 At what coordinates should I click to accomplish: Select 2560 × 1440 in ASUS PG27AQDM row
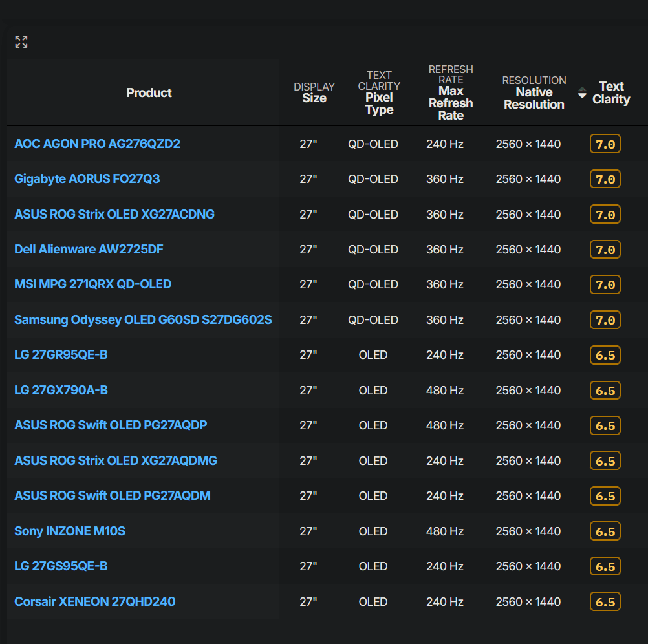coord(528,496)
